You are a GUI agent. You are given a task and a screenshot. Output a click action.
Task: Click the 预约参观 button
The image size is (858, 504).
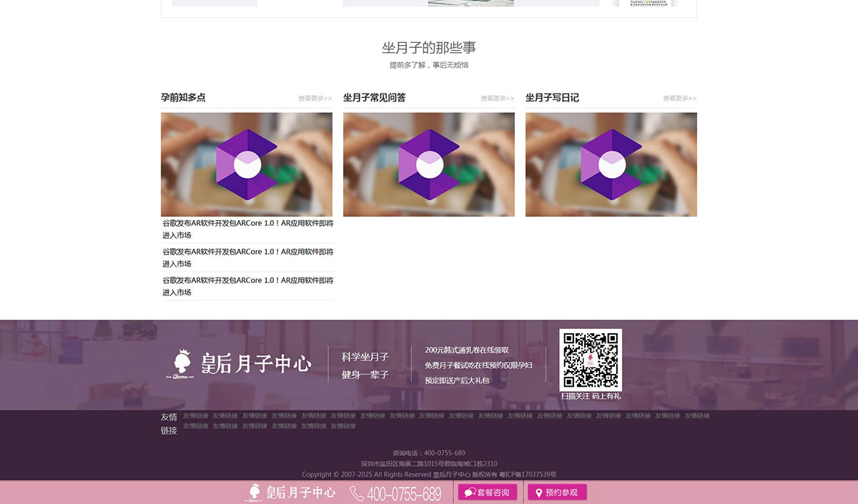click(x=557, y=493)
